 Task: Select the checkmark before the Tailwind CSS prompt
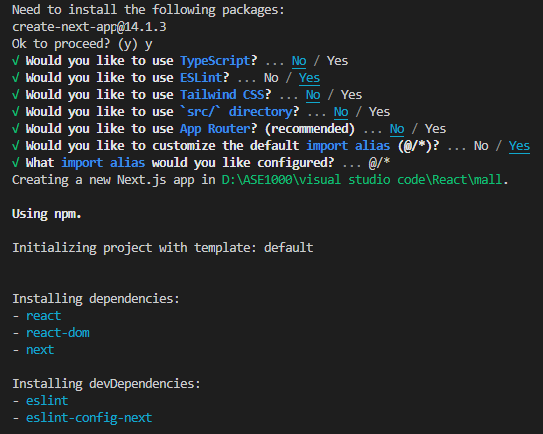pyautogui.click(x=16, y=95)
